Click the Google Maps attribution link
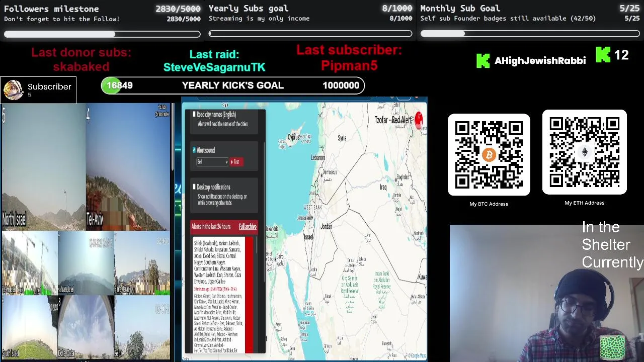Viewport: 644px width, 362px height. 416,355
